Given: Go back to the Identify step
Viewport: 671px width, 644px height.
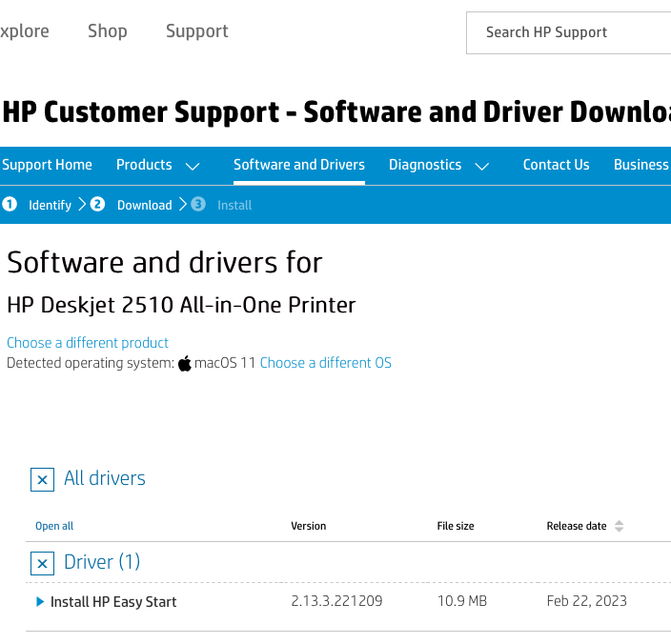Looking at the screenshot, I should 50,205.
